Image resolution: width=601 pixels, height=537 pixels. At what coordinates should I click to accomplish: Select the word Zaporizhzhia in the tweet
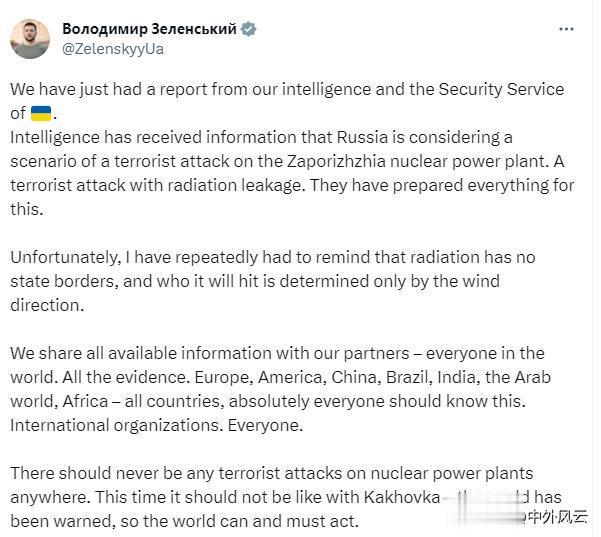click(x=336, y=161)
